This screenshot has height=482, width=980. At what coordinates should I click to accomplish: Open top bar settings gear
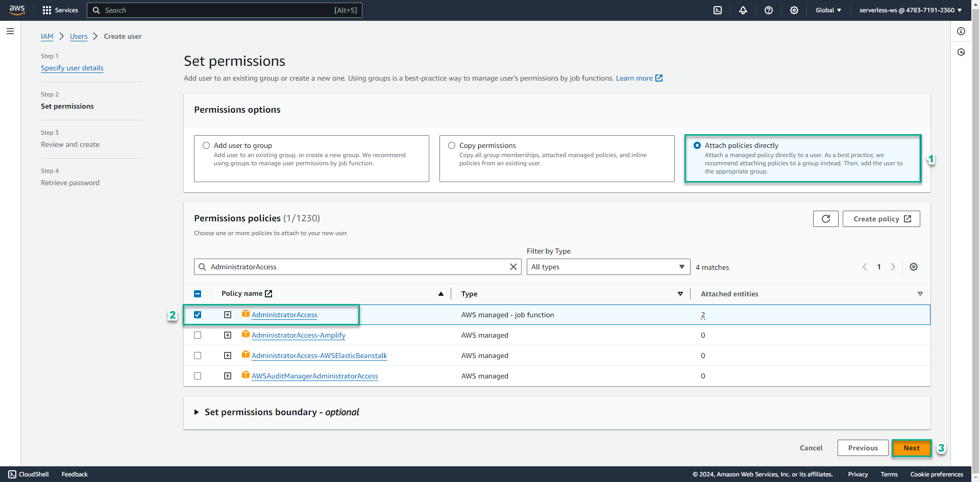pos(794,10)
